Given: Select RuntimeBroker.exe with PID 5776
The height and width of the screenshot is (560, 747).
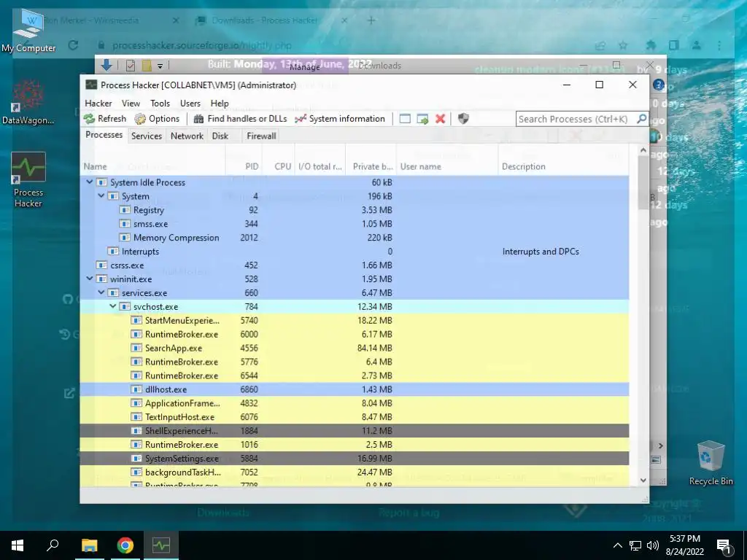Looking at the screenshot, I should [355, 362].
